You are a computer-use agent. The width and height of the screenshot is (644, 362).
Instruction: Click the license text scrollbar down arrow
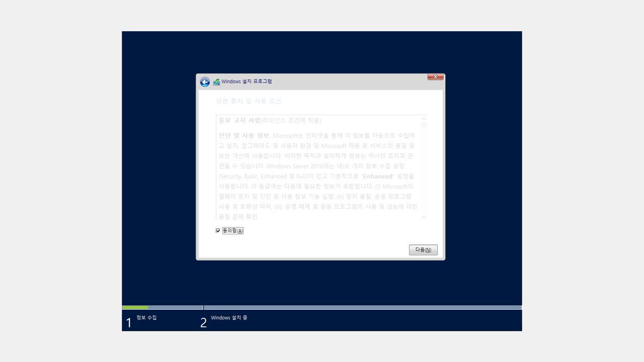[x=424, y=217]
